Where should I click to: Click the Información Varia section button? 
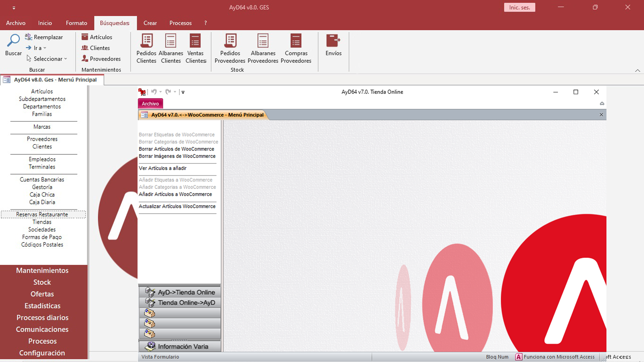[x=179, y=346]
